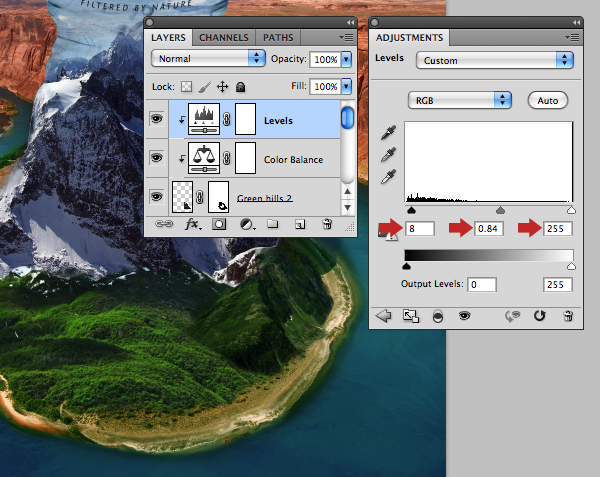Toggle lock image pixels brush icon
This screenshot has height=477, width=600.
coord(205,87)
